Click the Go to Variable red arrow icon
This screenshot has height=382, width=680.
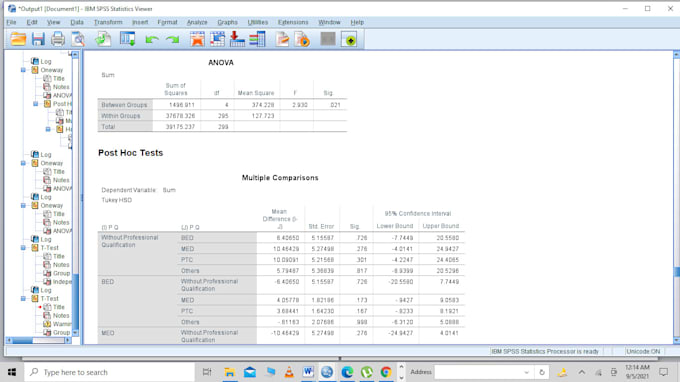237,39
